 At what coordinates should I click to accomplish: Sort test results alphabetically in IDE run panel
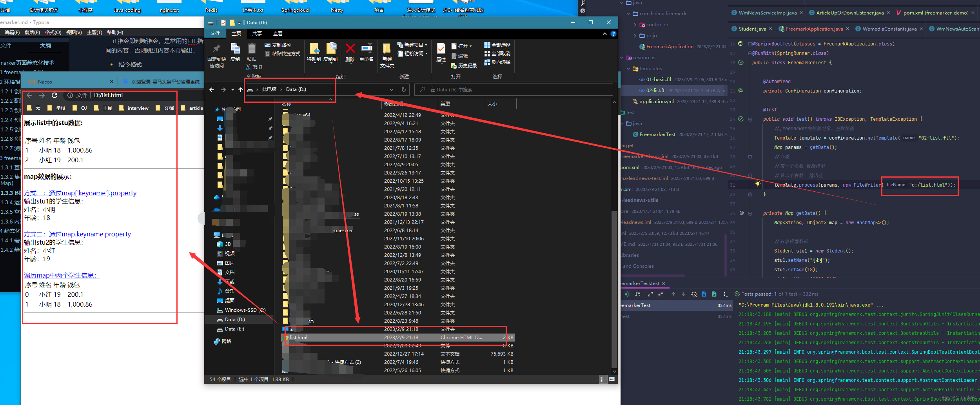tap(627, 294)
